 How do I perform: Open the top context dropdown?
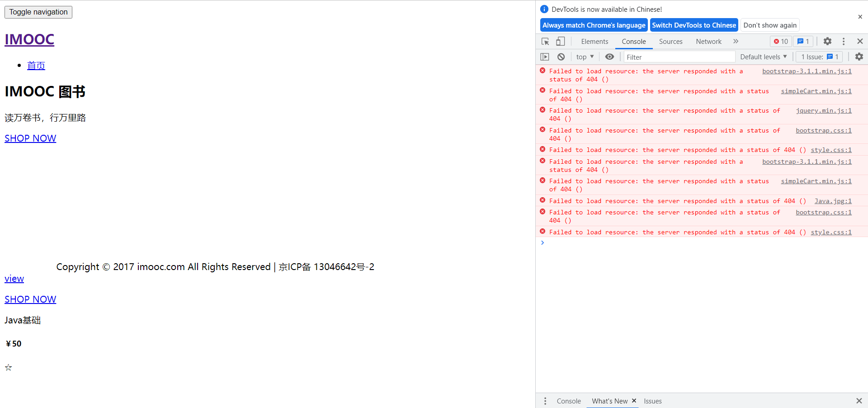pos(585,57)
